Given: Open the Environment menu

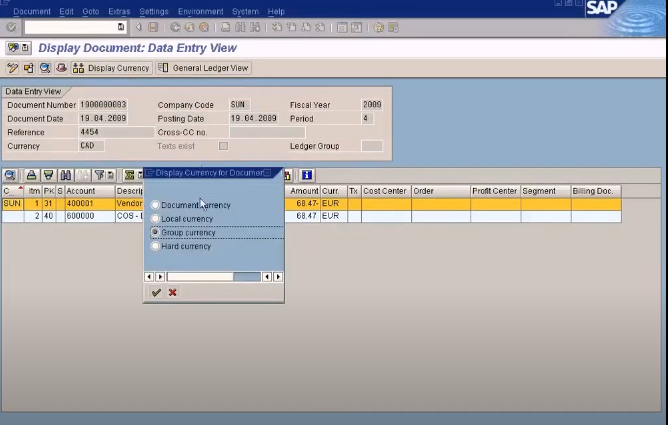Looking at the screenshot, I should (x=200, y=11).
